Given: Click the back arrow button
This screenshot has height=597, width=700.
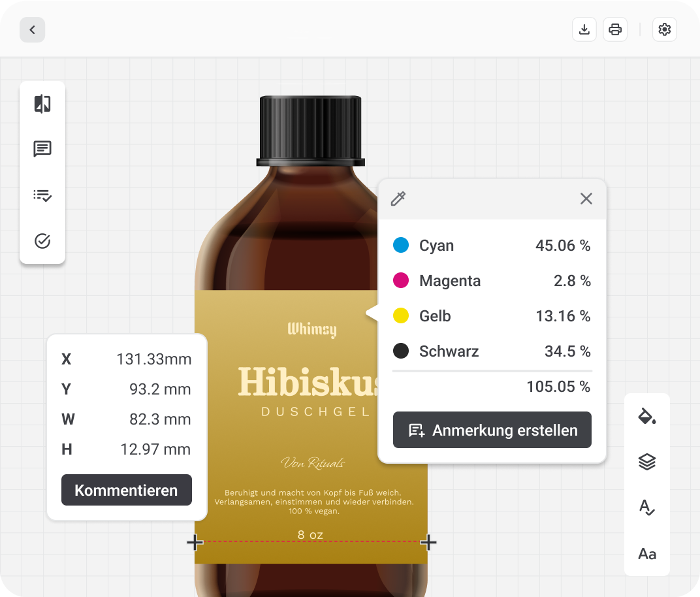Looking at the screenshot, I should [x=32, y=30].
